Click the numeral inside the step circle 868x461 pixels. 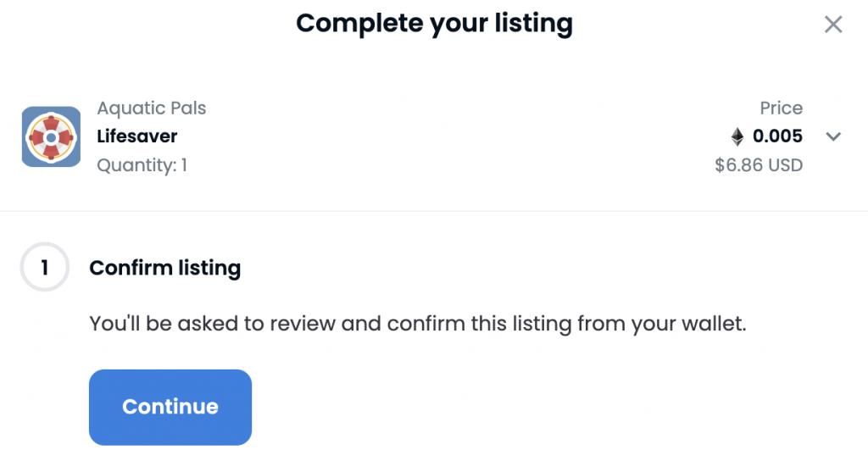coord(45,267)
